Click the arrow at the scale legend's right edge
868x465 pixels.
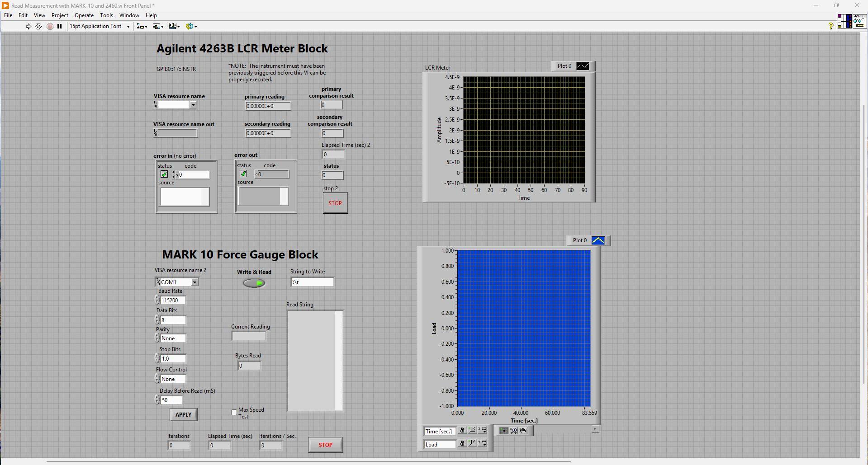click(x=596, y=429)
